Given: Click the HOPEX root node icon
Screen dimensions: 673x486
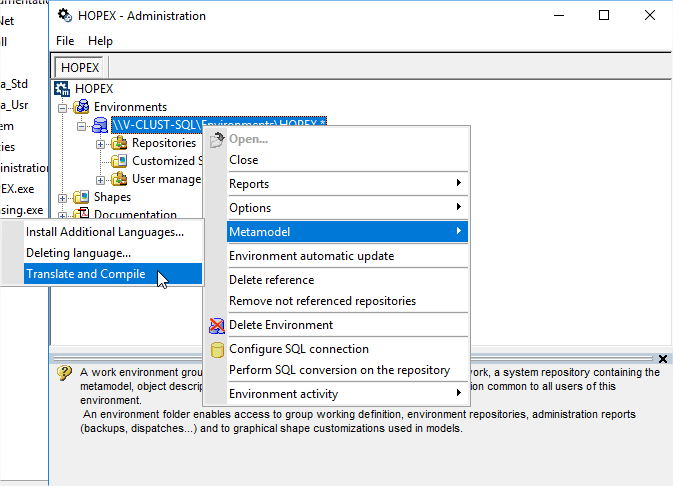Looking at the screenshot, I should (63, 89).
